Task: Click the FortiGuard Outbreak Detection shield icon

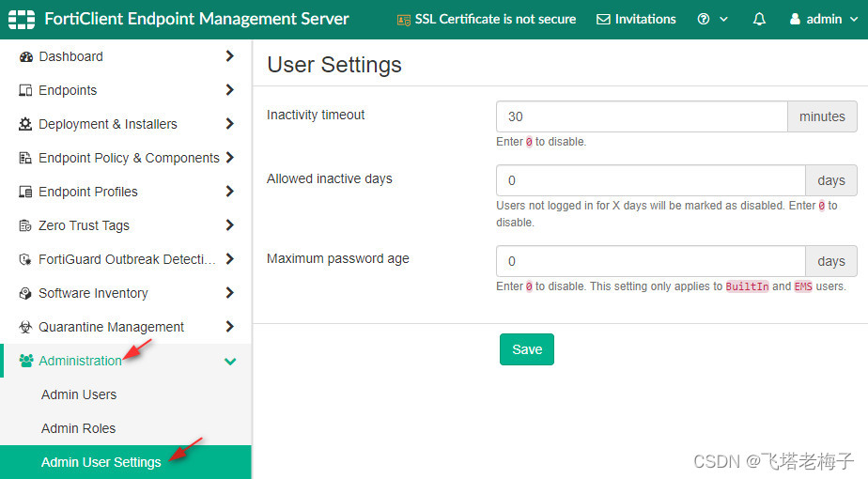Action: [25, 259]
